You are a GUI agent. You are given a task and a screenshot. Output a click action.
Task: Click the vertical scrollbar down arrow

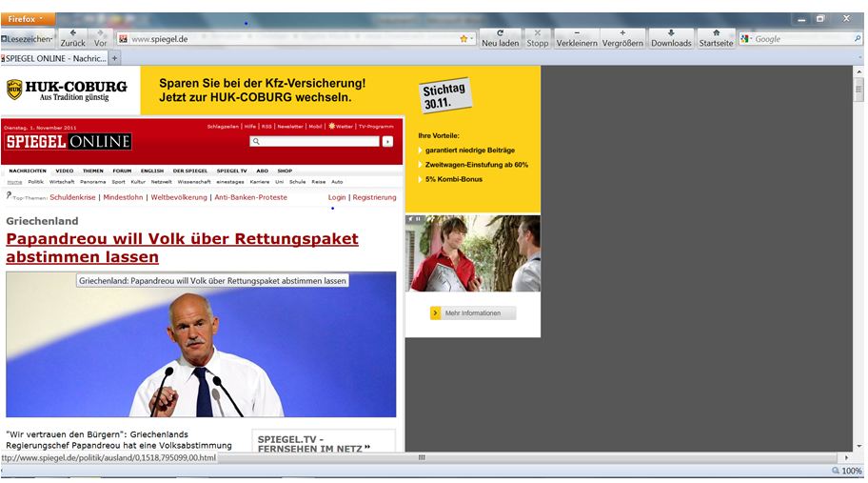point(859,446)
